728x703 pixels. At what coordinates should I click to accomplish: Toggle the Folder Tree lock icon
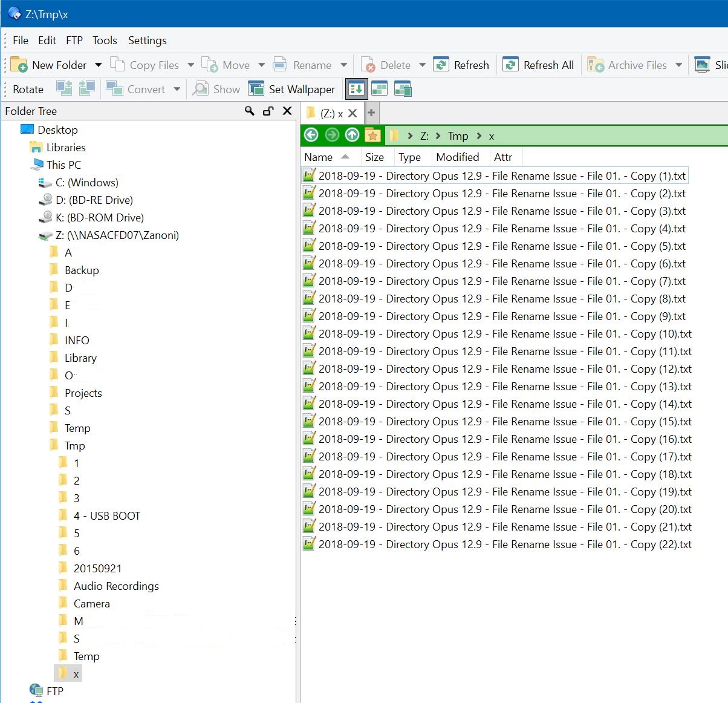coord(268,111)
